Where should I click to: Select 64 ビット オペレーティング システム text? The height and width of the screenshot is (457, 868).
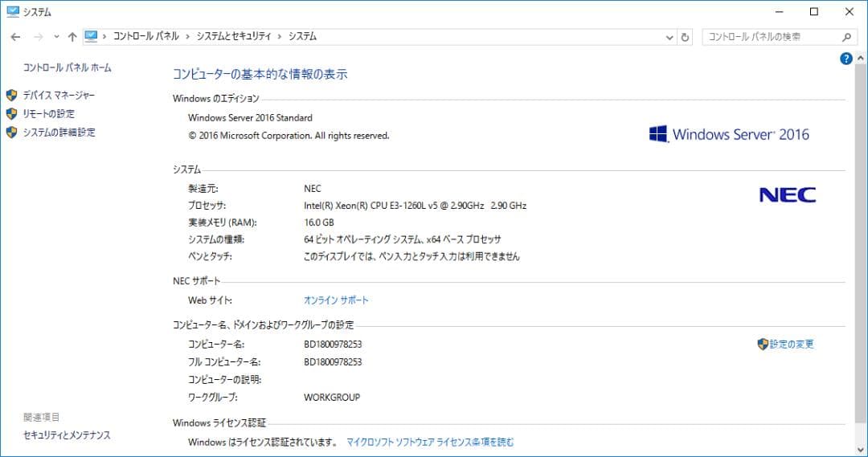tap(364, 239)
